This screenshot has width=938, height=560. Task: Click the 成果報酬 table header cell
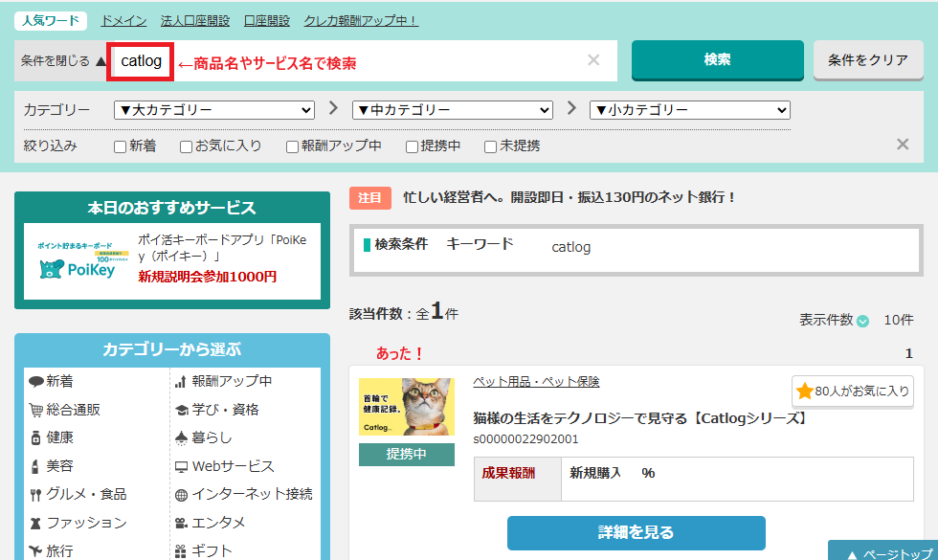518,479
